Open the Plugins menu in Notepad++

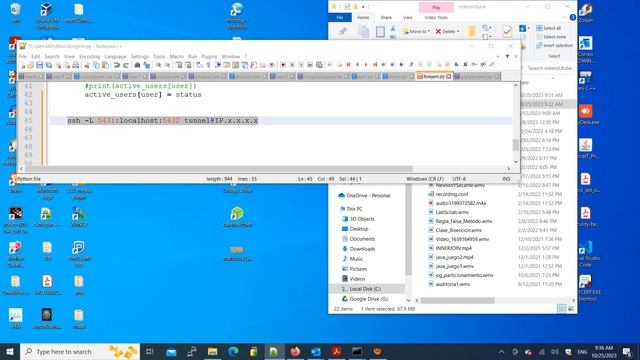tap(209, 56)
